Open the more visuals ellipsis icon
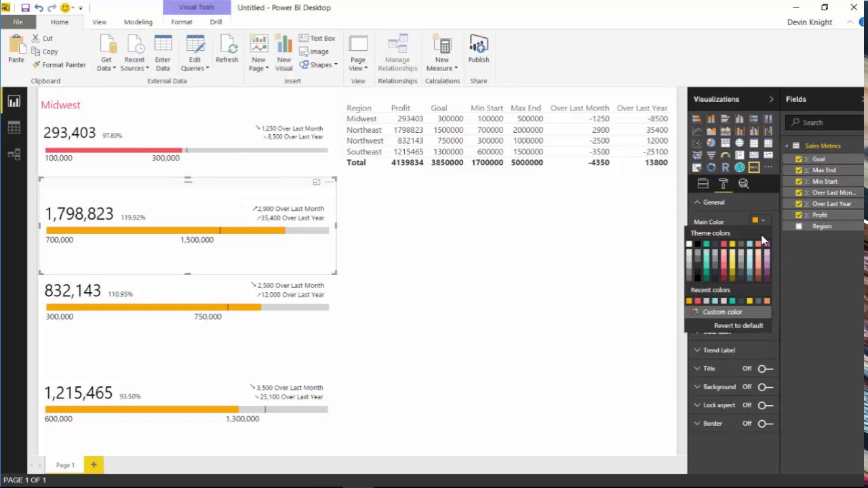The height and width of the screenshot is (488, 868). (x=768, y=167)
